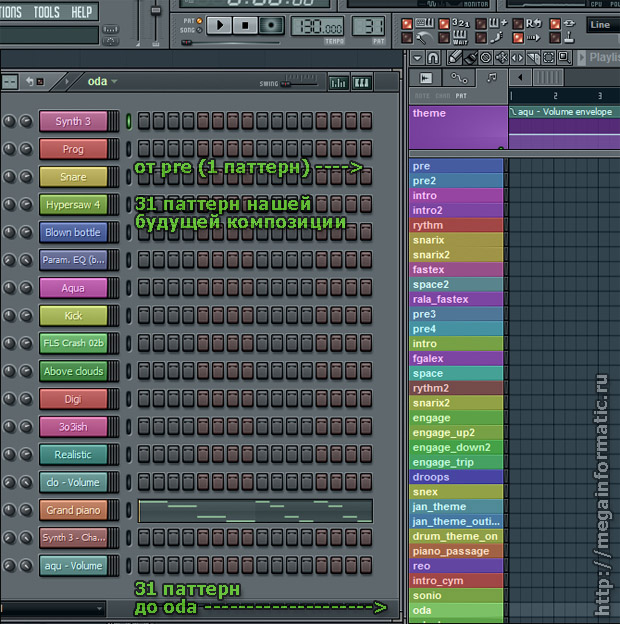Toggle channel selector beside Prog channel
Screen dimensions: 620x624
coord(129,149)
